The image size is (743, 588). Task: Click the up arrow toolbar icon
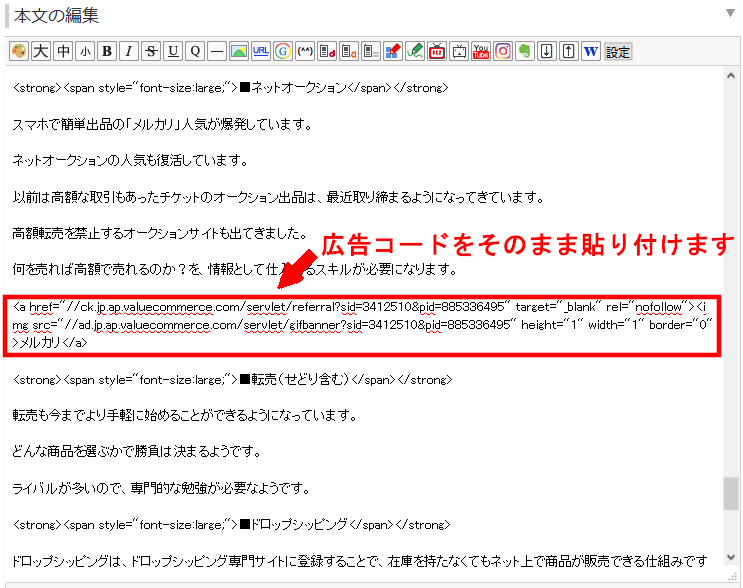pyautogui.click(x=569, y=51)
